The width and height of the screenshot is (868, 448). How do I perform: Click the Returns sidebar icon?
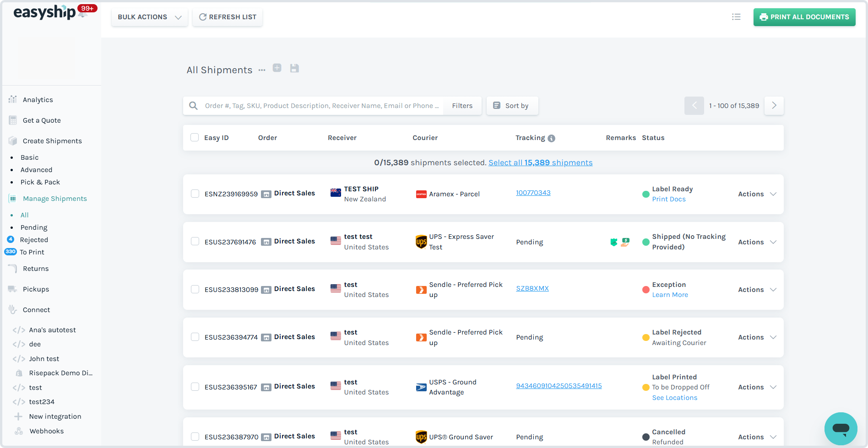[x=13, y=269]
